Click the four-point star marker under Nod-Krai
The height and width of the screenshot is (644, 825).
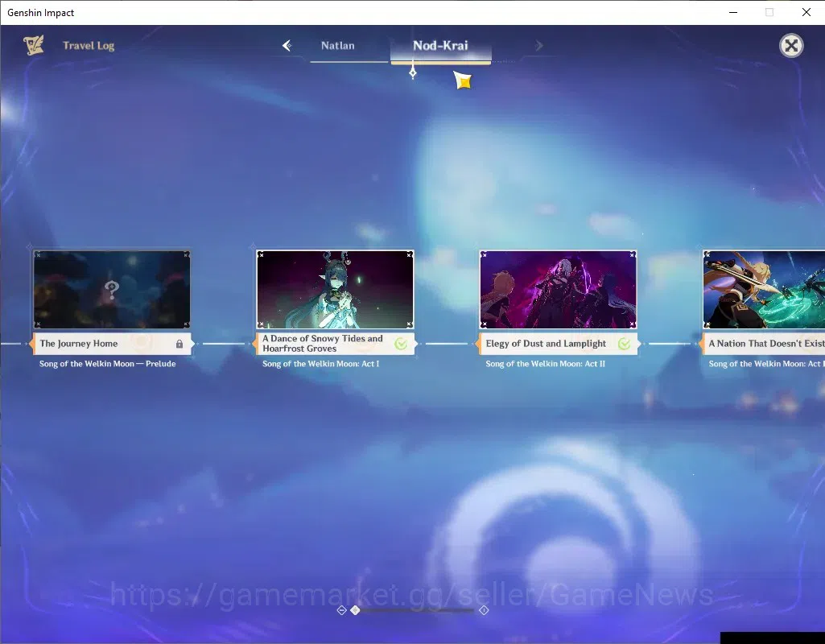[x=413, y=72]
